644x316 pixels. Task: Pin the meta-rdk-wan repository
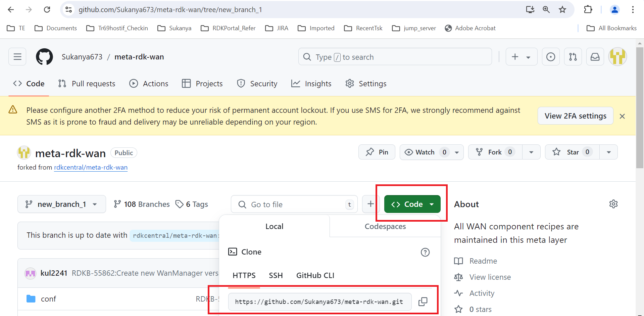[377, 152]
